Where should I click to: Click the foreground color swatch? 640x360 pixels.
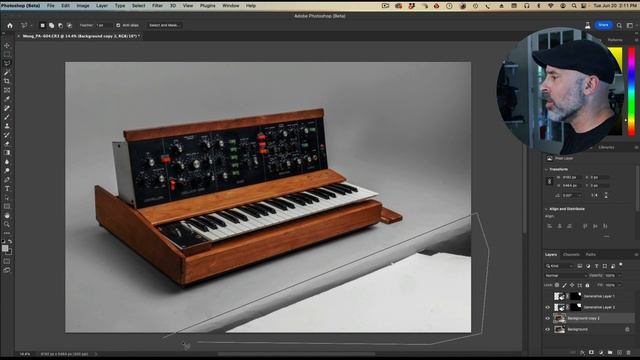click(x=5, y=248)
